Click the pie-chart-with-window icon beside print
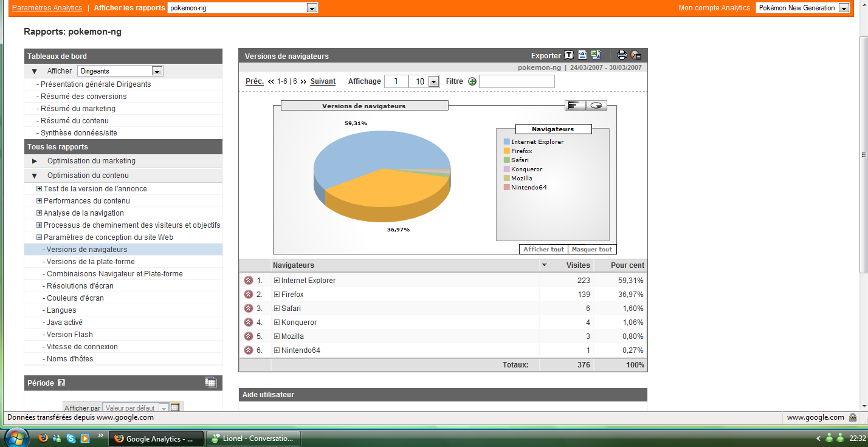Screen dimensions: 868x447 click(x=636, y=55)
